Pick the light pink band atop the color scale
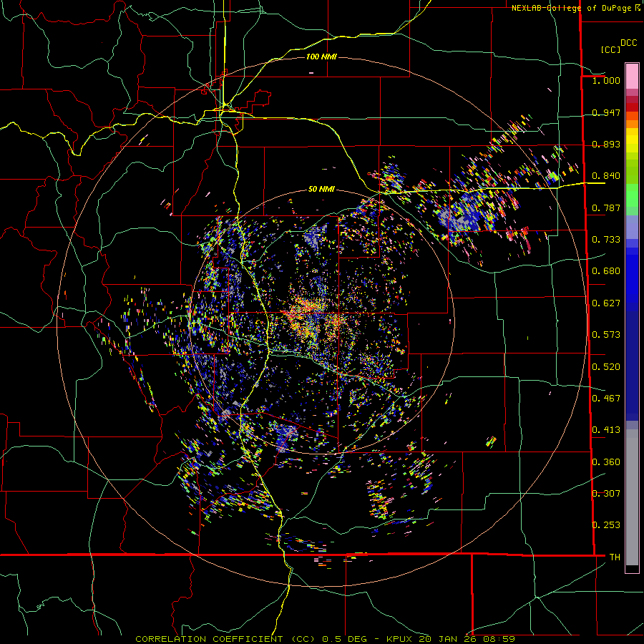Image resolution: width=644 pixels, height=644 pixels. (632, 76)
